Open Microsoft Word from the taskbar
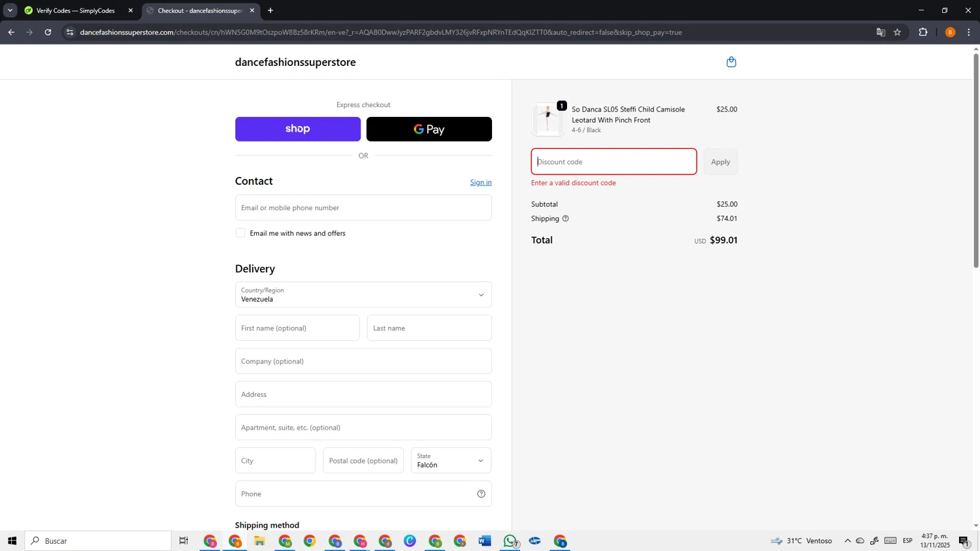The height and width of the screenshot is (551, 980). [x=484, y=541]
